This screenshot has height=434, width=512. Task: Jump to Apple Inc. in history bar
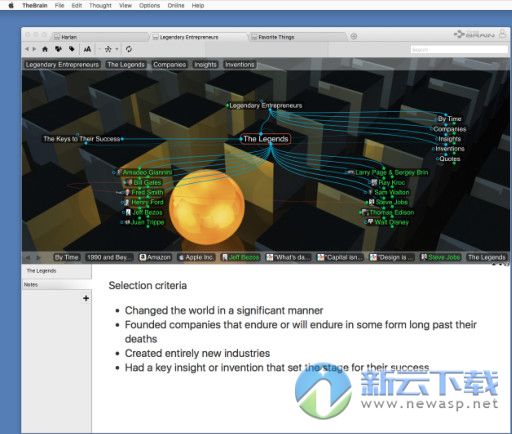196,257
